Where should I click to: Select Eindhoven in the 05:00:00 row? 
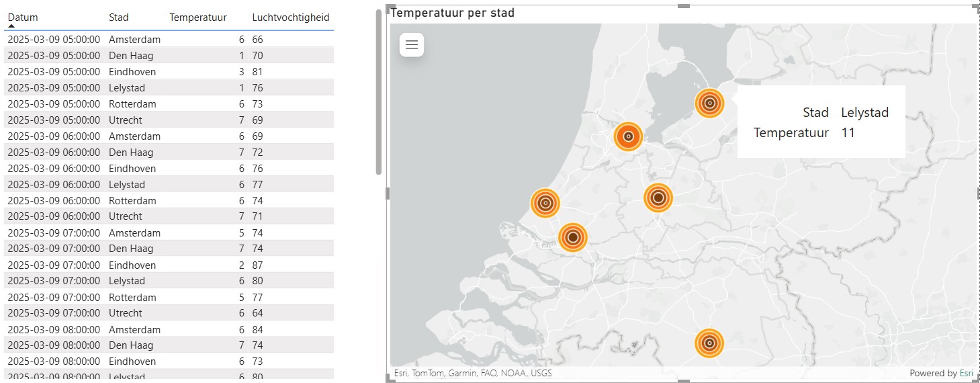[132, 72]
